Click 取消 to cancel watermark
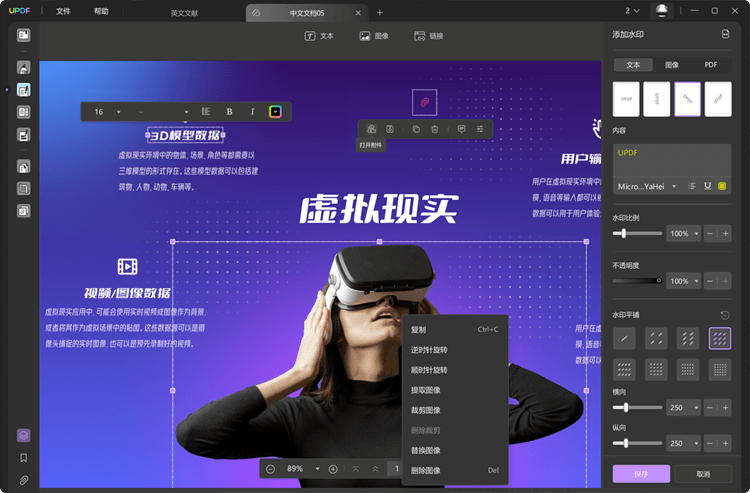The height and width of the screenshot is (493, 750). [x=703, y=474]
